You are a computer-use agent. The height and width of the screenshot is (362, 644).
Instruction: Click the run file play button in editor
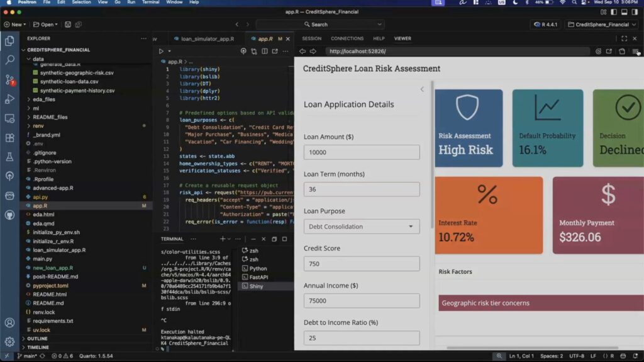161,51
